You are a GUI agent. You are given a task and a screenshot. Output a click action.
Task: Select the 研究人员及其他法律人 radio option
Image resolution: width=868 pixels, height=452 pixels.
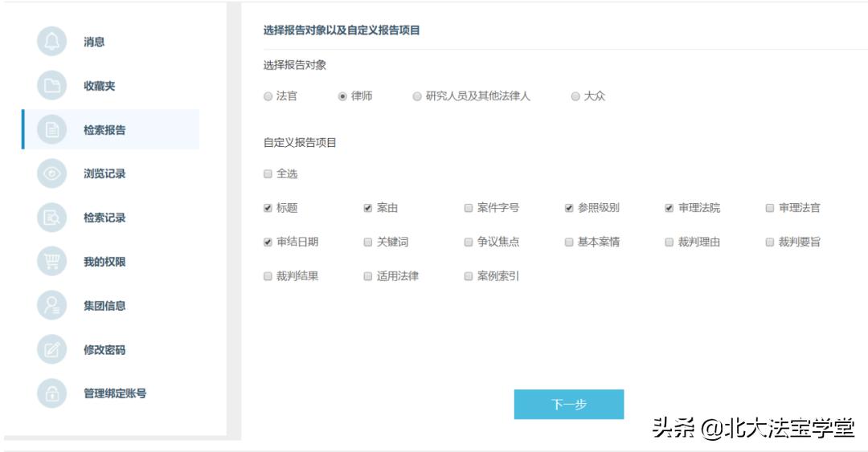tap(417, 96)
